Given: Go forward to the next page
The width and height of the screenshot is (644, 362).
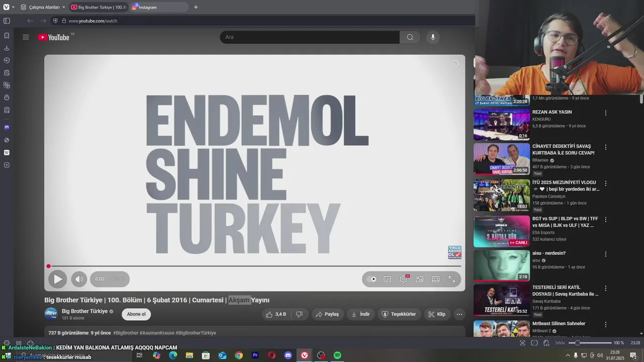Looking at the screenshot, I should (x=43, y=21).
